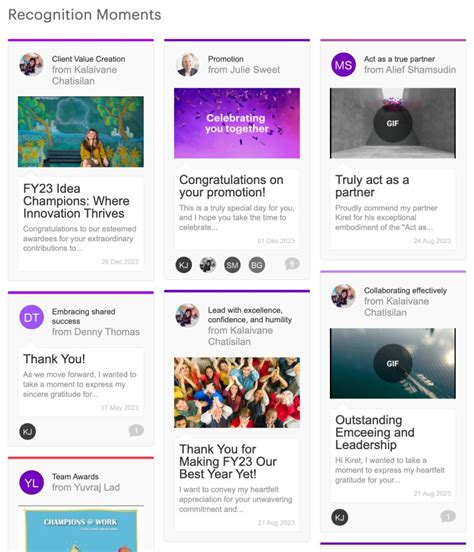Open FY23 Idea Champions: Where Innovation Thrives title
Screen dimensions: 474x552
coord(76,201)
